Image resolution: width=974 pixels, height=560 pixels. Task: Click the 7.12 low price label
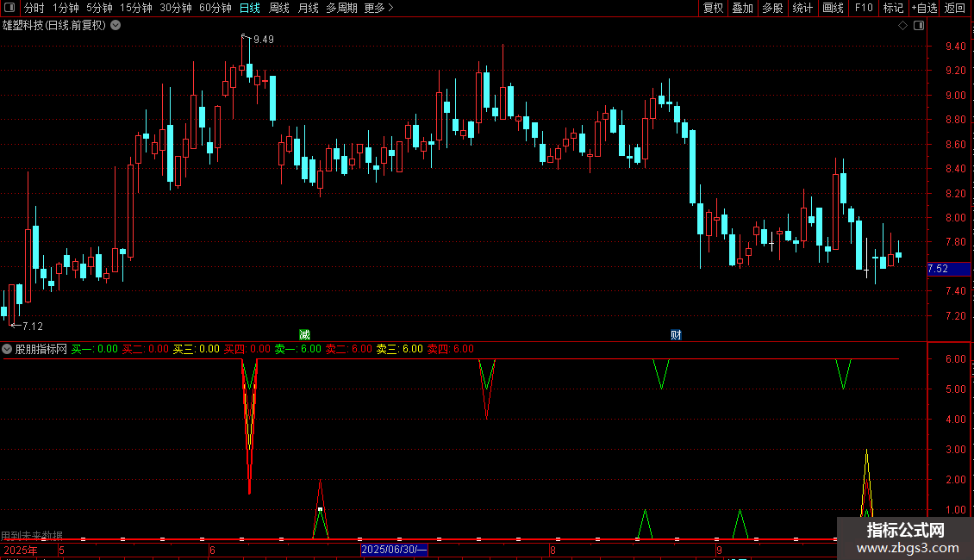point(32,326)
